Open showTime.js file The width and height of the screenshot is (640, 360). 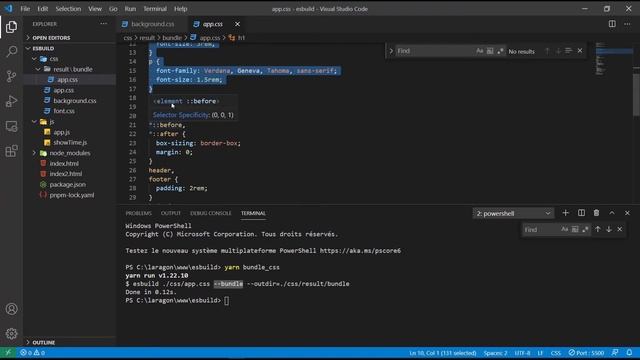click(70, 142)
